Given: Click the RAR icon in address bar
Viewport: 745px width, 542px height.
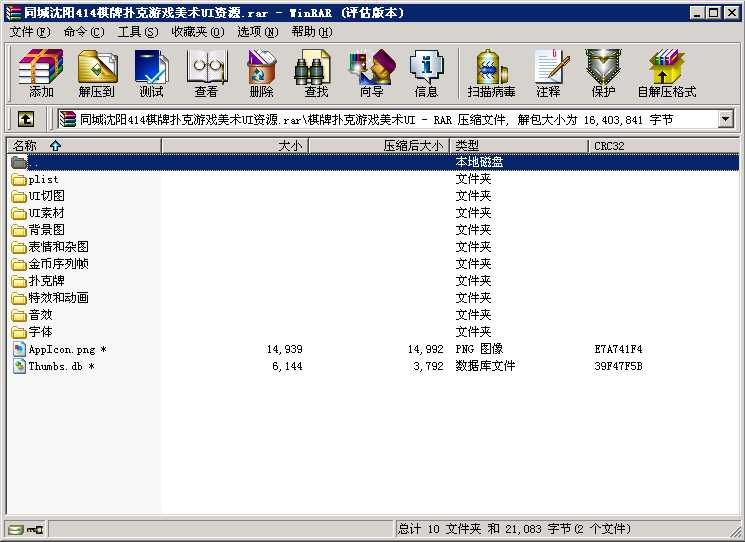Looking at the screenshot, I should coord(67,119).
